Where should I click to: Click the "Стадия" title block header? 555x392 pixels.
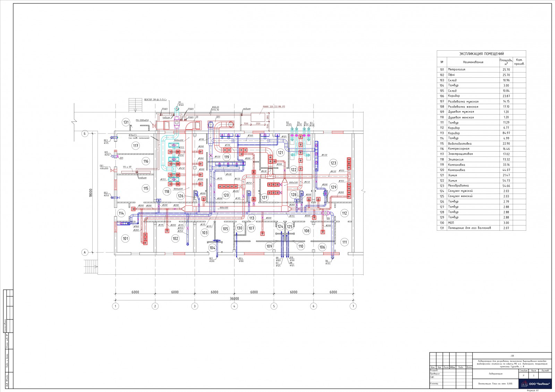524,370
